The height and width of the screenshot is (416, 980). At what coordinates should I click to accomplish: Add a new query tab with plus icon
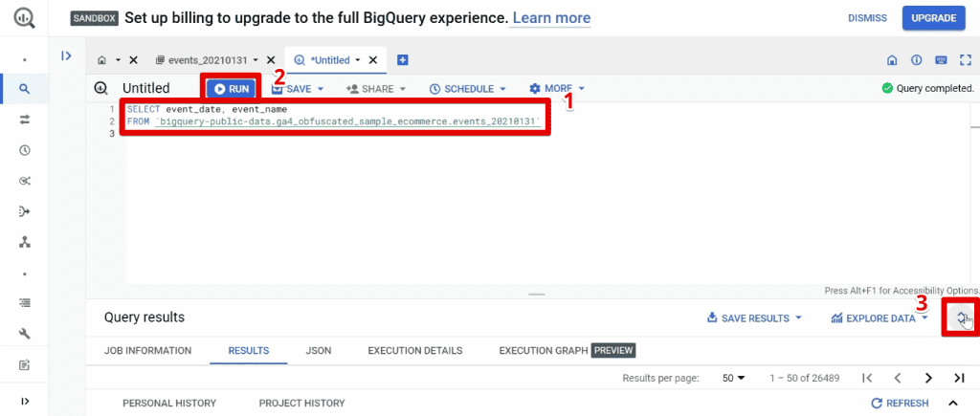403,60
